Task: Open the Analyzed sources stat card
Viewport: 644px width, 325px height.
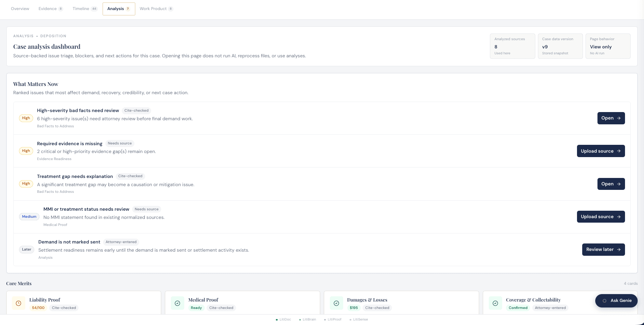Action: click(x=512, y=46)
